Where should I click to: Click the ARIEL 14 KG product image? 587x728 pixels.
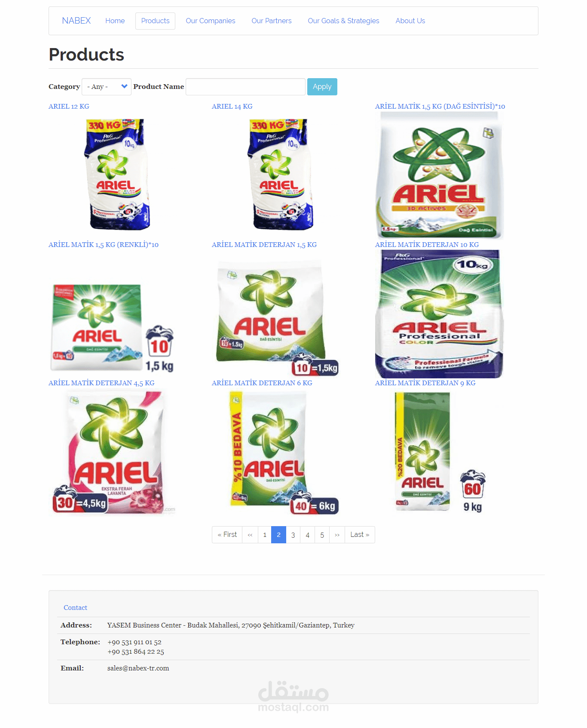click(x=280, y=174)
